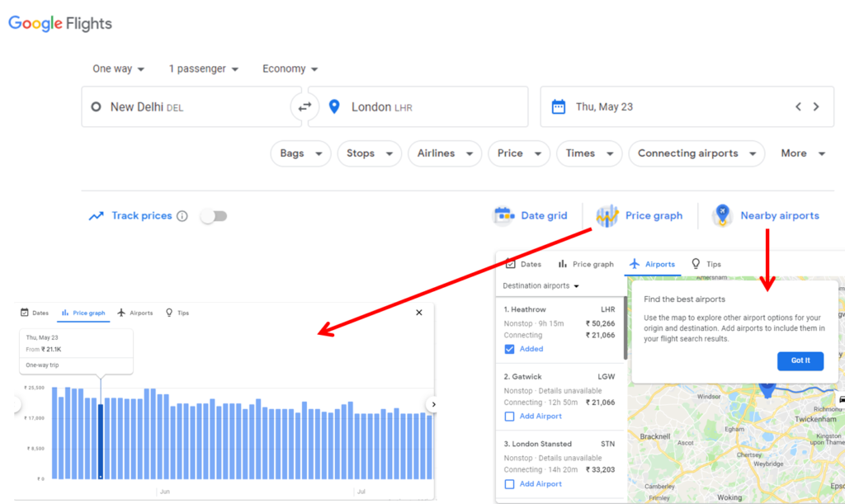
Task: Open Airports tab in price graph panel
Action: click(x=135, y=313)
